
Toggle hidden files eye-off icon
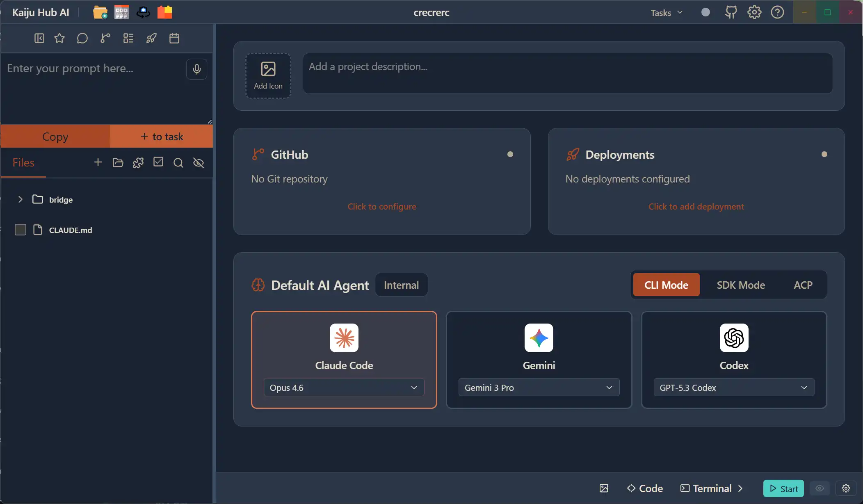(199, 162)
